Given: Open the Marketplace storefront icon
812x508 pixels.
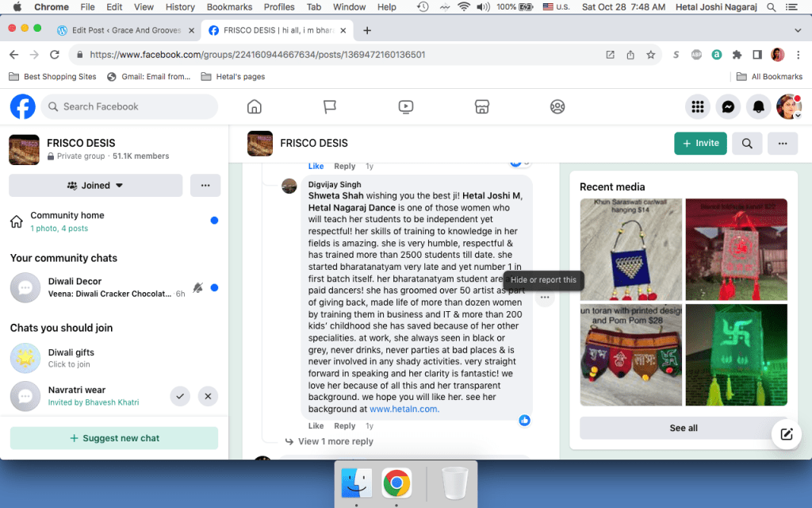Looking at the screenshot, I should click(x=481, y=106).
